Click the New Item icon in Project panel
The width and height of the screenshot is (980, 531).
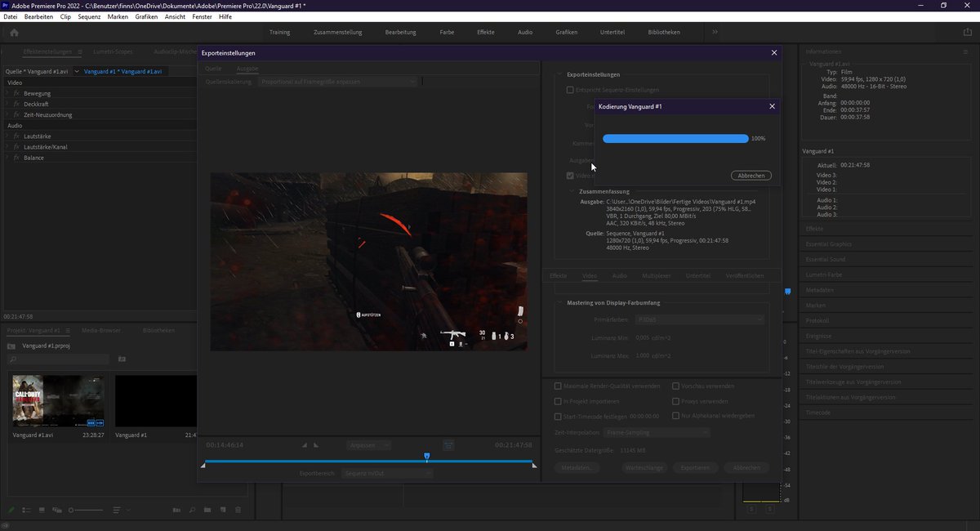(x=222, y=510)
